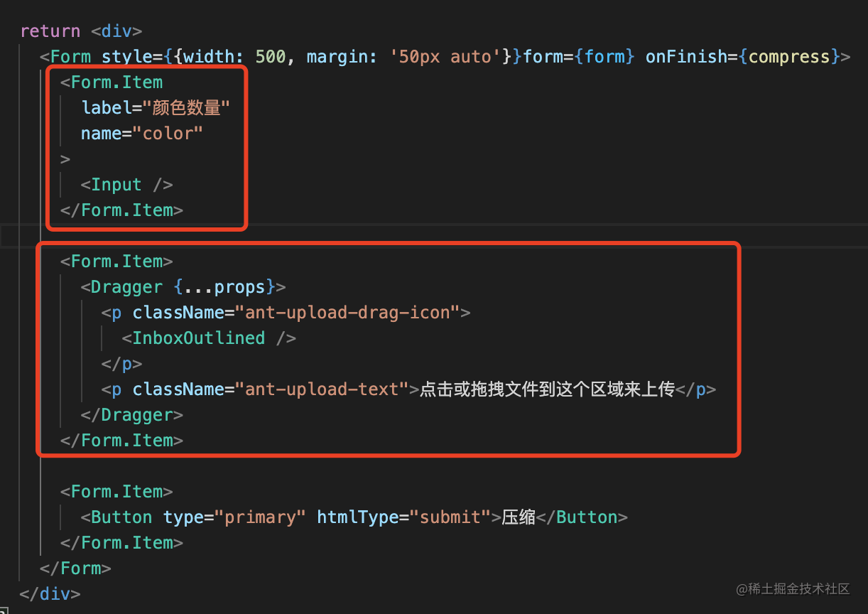The height and width of the screenshot is (614, 868).
Task: Click the 压缩 button label text
Action: pyautogui.click(x=519, y=517)
